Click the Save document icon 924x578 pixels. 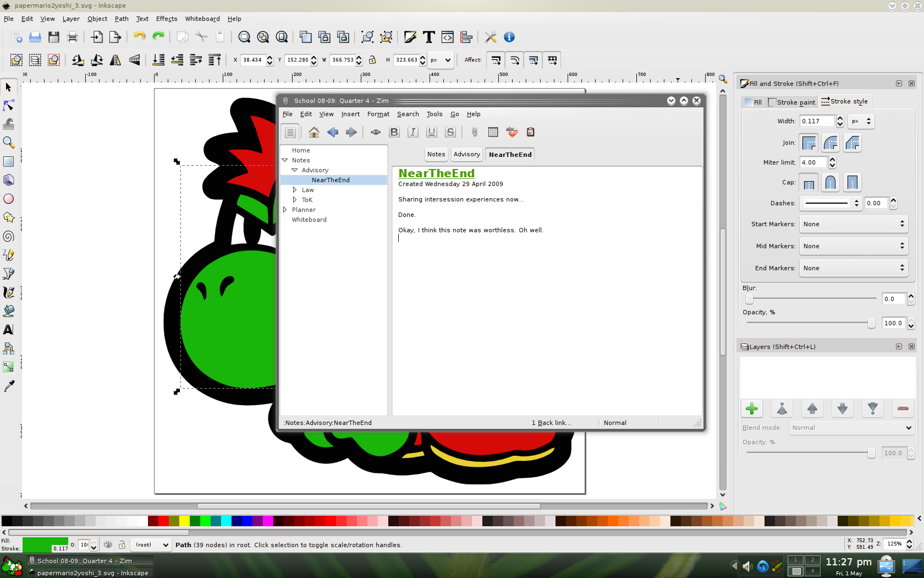(x=54, y=37)
